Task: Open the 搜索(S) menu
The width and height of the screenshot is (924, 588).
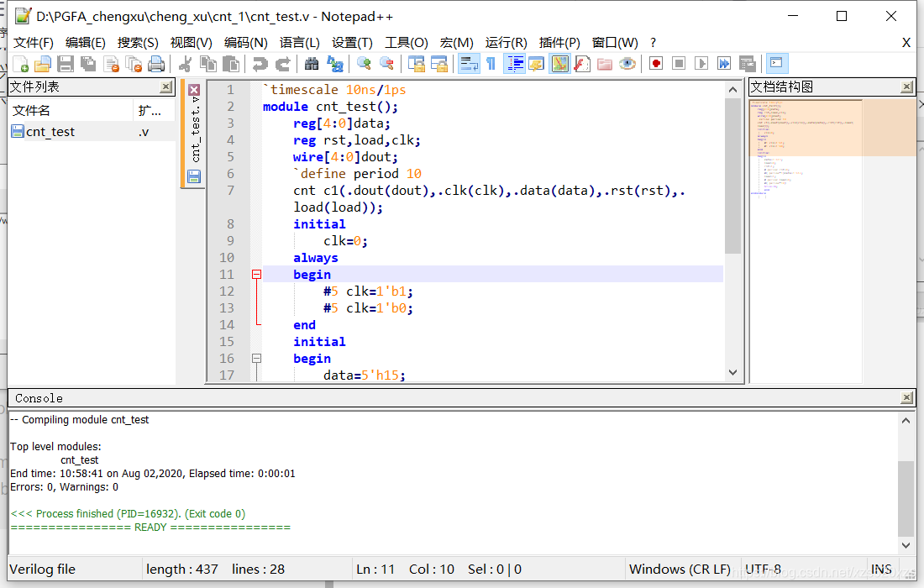Action: pos(138,43)
